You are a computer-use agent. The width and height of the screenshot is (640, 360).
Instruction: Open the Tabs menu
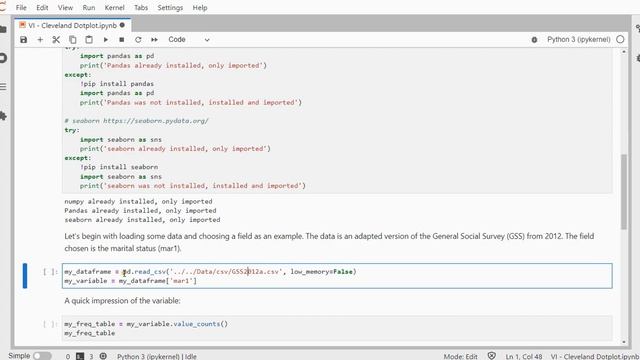pyautogui.click(x=141, y=8)
